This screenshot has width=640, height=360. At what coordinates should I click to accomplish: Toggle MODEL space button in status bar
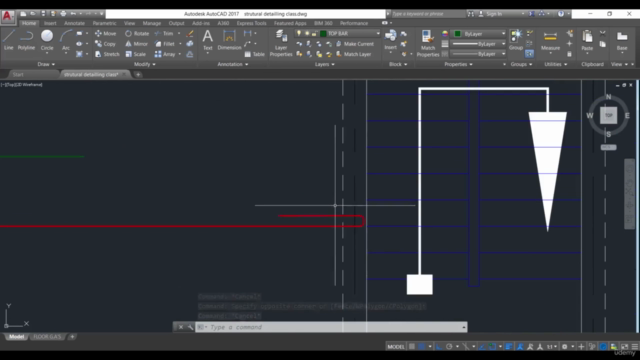(396, 347)
